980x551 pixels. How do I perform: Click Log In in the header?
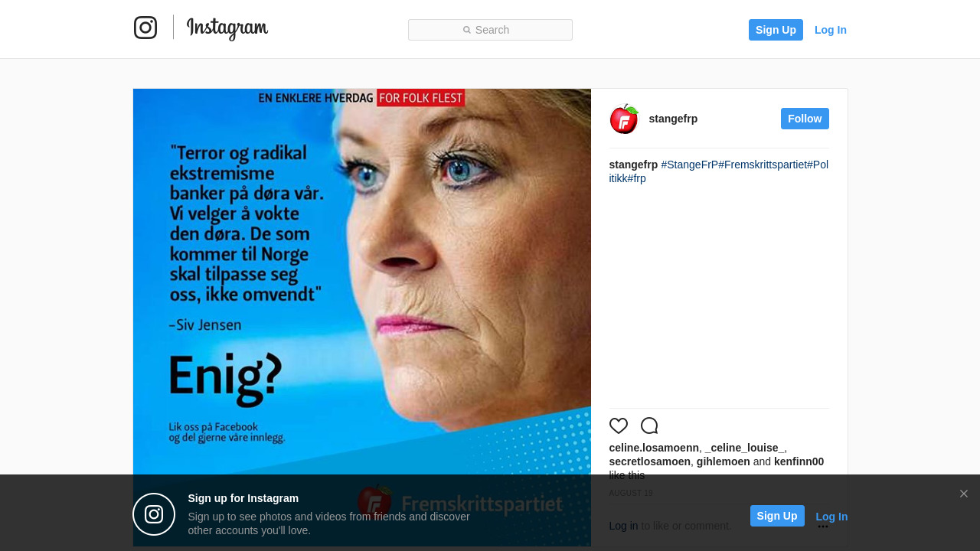coord(831,30)
